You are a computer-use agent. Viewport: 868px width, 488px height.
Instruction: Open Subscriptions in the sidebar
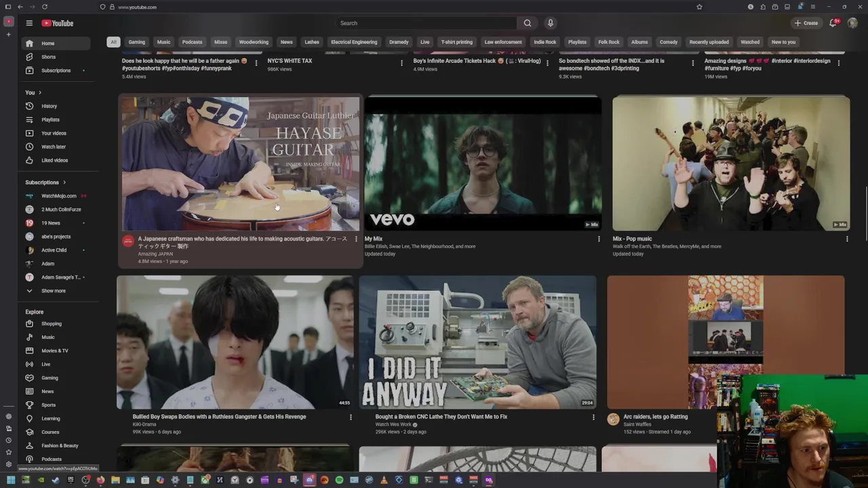click(x=54, y=70)
